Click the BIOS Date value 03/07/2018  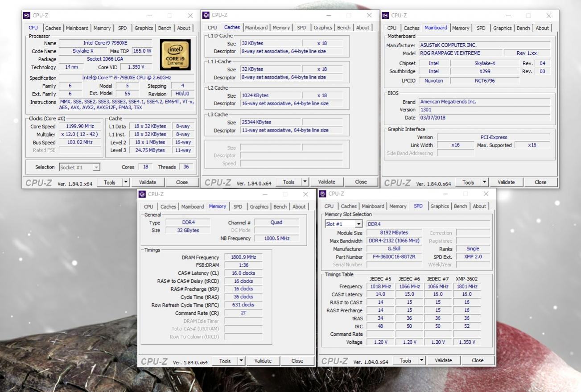(x=485, y=118)
